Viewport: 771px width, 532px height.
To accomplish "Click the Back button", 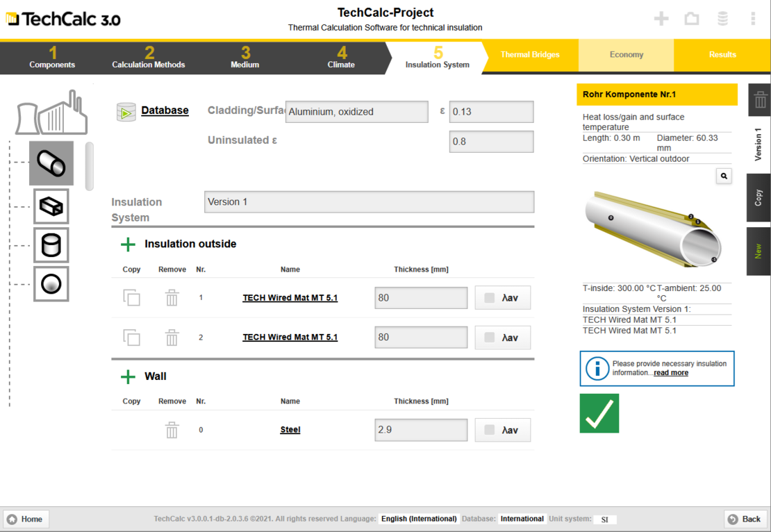I will point(745,519).
